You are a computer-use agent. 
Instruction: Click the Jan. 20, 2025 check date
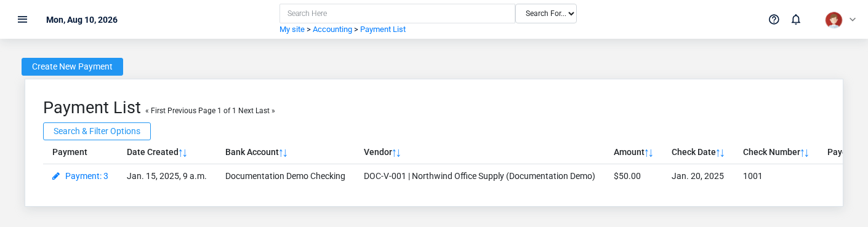coord(697,176)
